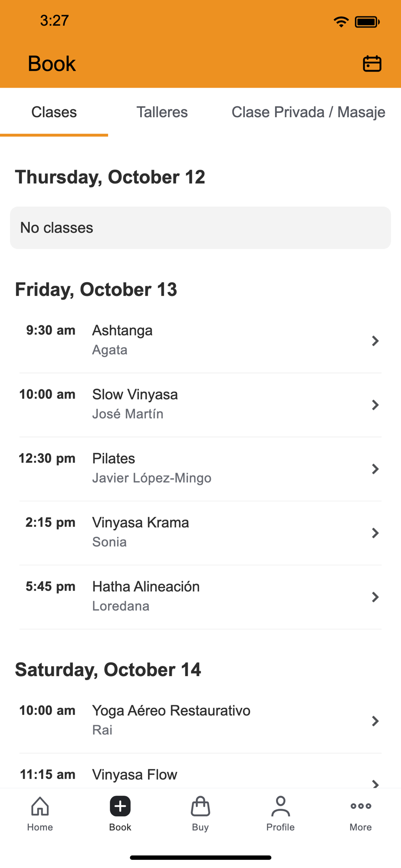Viewport: 401px width, 868px height.
Task: Select the Clases tab
Action: (54, 112)
